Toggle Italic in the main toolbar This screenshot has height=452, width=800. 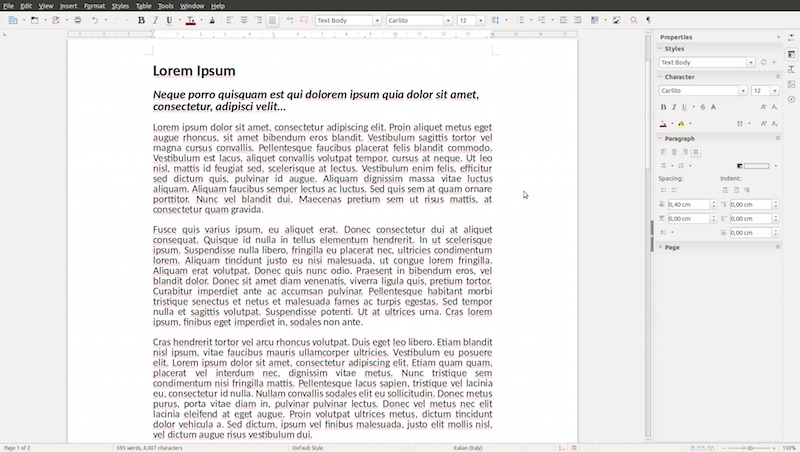(155, 20)
